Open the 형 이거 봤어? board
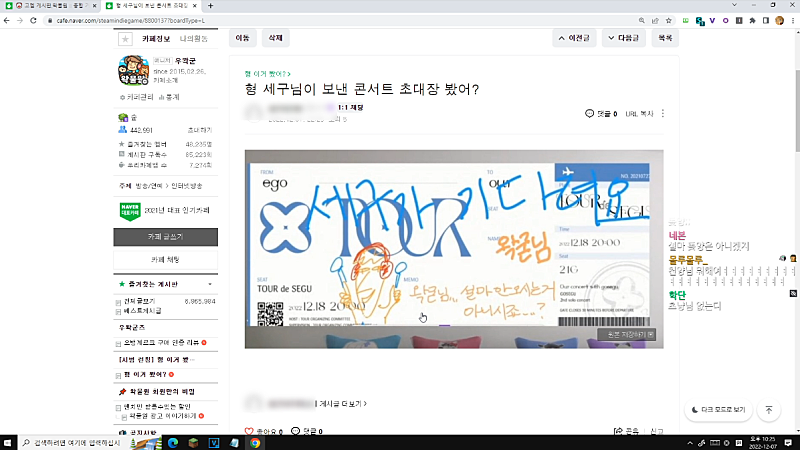This screenshot has width=800, height=450. [145, 374]
